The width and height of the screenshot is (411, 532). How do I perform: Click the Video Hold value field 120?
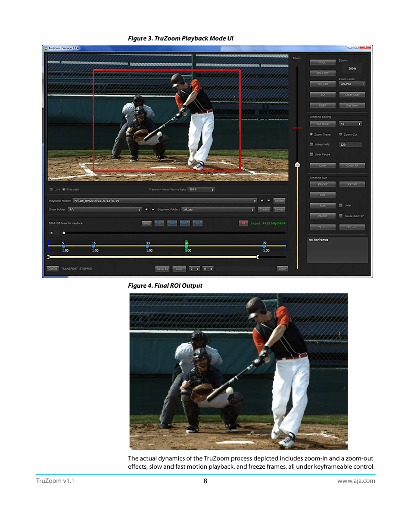click(350, 145)
